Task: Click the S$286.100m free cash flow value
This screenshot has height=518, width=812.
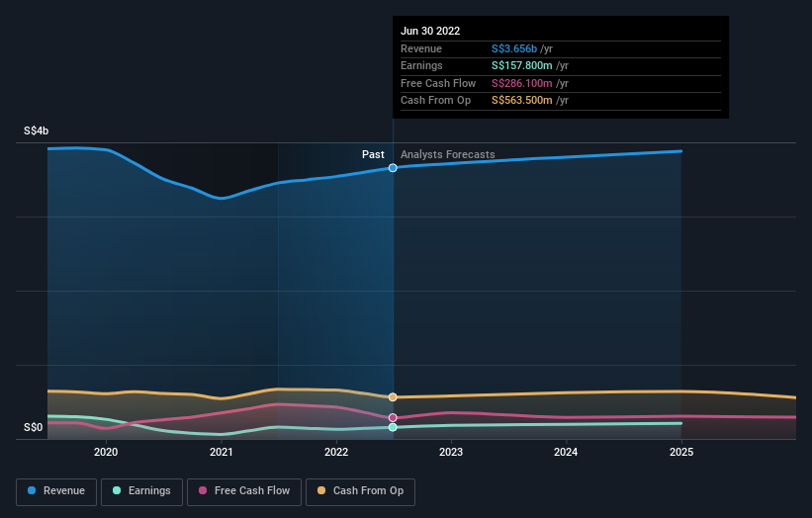Action: (x=521, y=83)
